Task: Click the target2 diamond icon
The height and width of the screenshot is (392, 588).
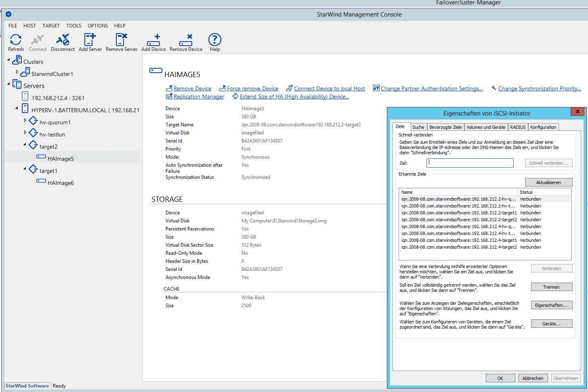Action: [x=33, y=145]
